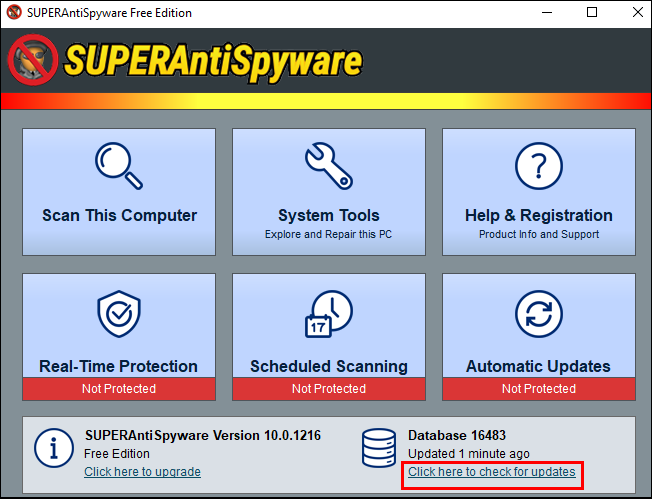
Task: Click the title bar app icon
Action: tap(14, 12)
